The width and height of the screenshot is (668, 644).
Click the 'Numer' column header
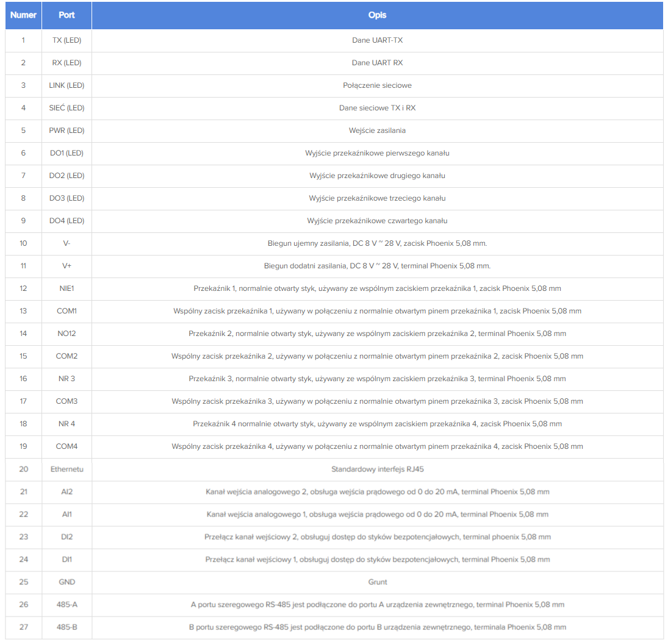[x=23, y=15]
